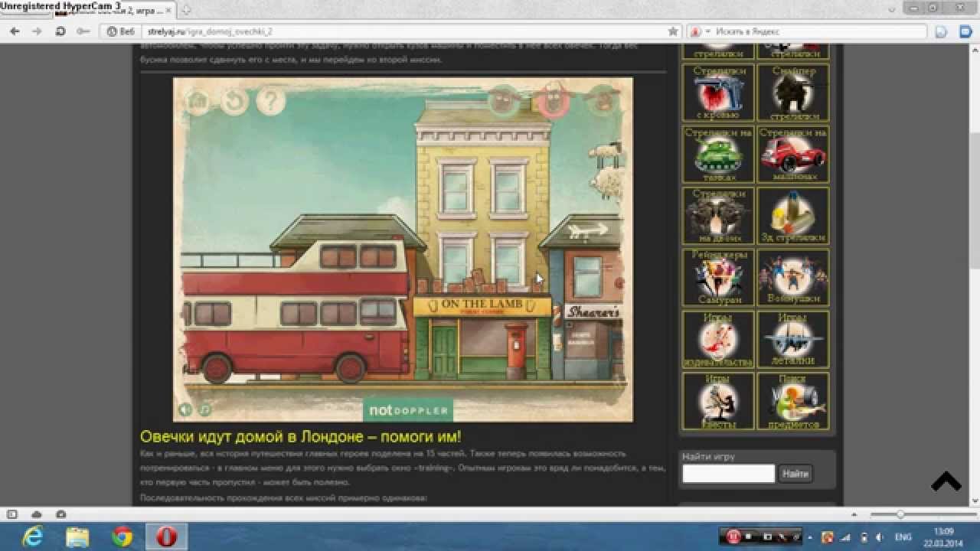The image size is (980, 551).
Task: Open the car shooters category with red car
Action: click(793, 154)
